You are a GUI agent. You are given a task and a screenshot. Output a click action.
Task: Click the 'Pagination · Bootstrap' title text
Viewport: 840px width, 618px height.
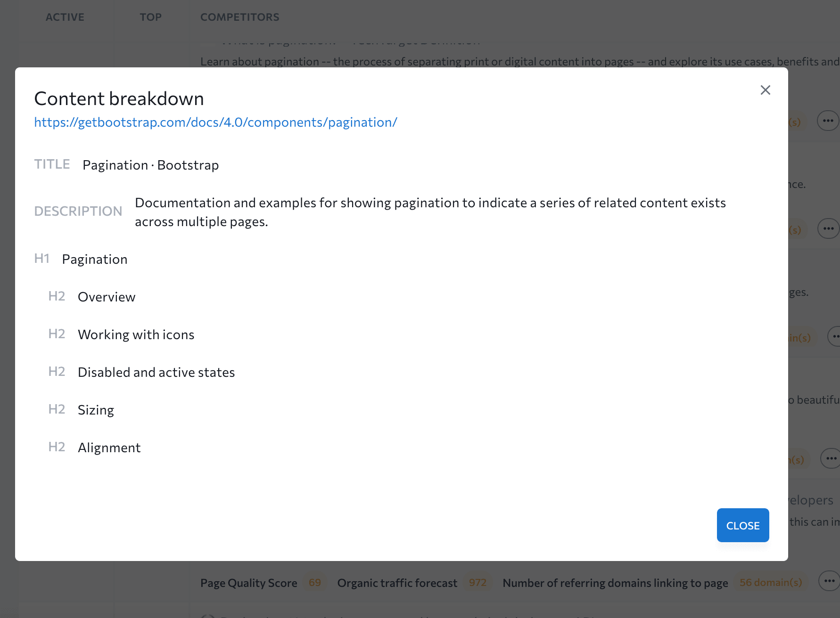[150, 165]
